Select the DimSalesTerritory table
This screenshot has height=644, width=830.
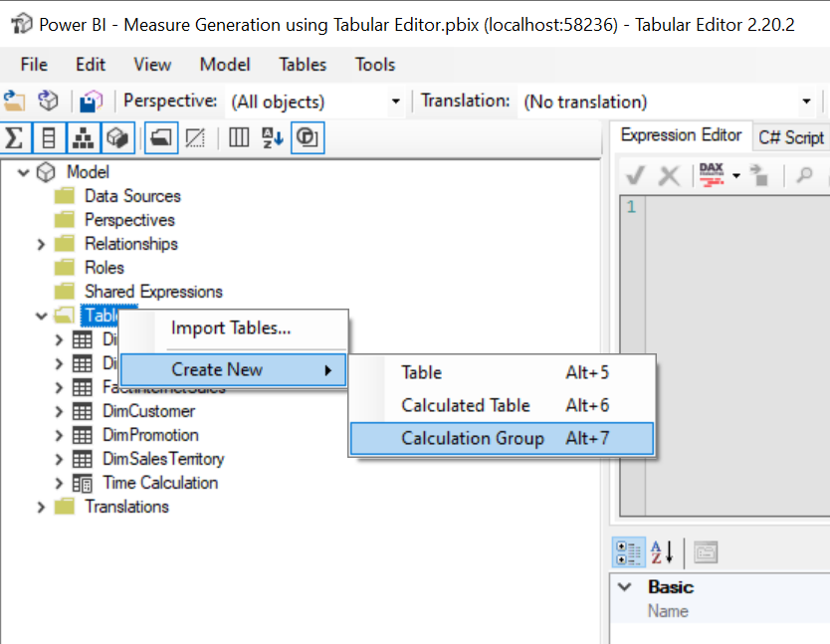pyautogui.click(x=162, y=459)
